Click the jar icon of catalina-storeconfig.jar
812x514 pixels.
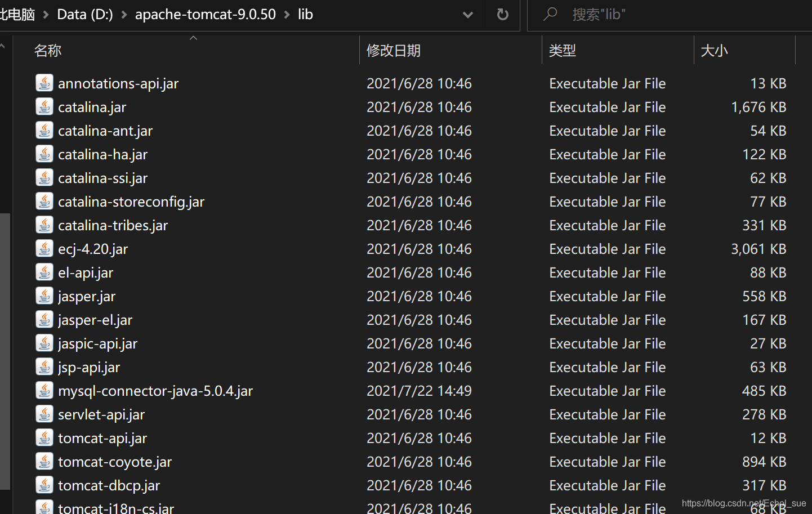point(44,201)
